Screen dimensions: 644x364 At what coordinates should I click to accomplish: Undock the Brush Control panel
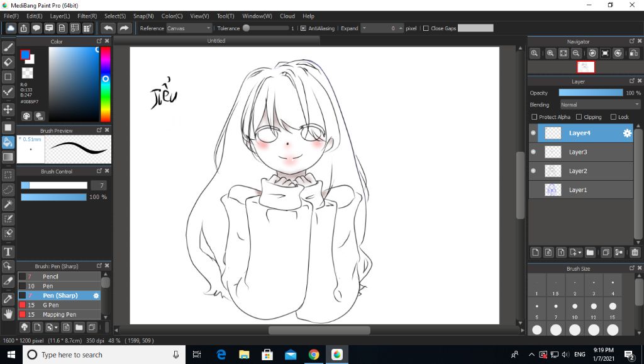point(99,171)
